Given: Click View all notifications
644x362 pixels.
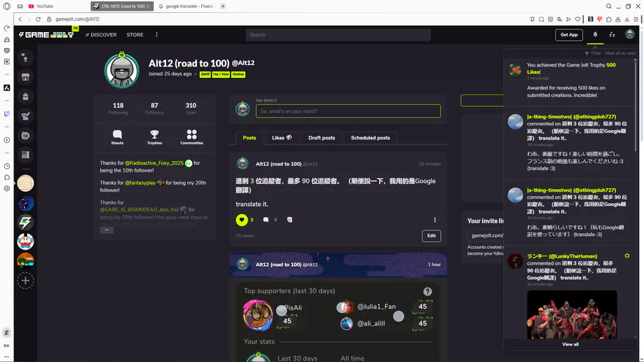Looking at the screenshot, I should pyautogui.click(x=570, y=344).
